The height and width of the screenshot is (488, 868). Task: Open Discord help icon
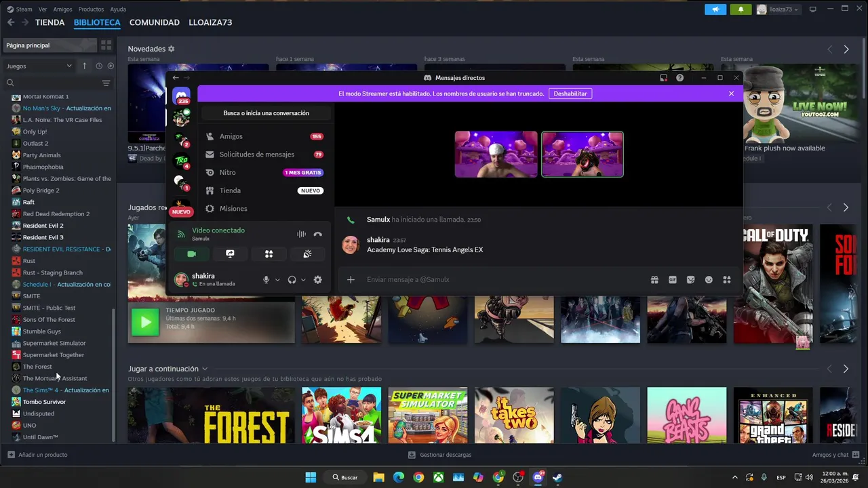coord(679,78)
